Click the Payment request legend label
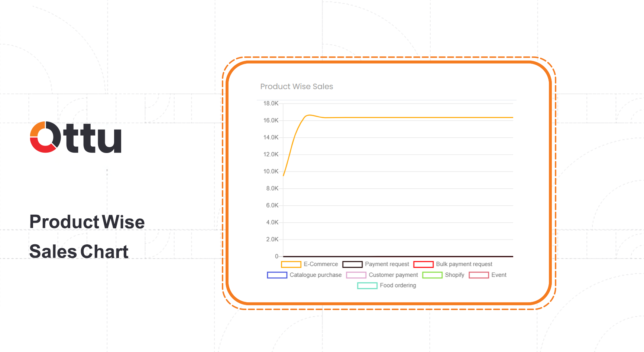644x352 pixels. 386,264
